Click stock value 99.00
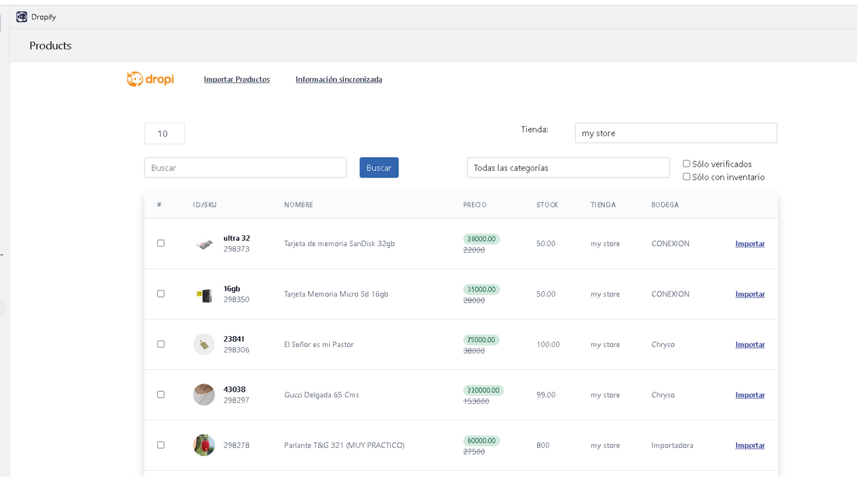The width and height of the screenshot is (868, 488). (x=546, y=394)
